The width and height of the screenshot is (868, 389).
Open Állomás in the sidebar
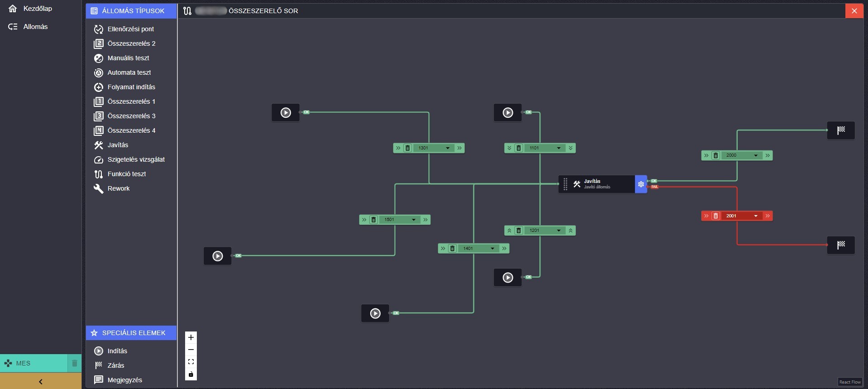click(x=28, y=27)
